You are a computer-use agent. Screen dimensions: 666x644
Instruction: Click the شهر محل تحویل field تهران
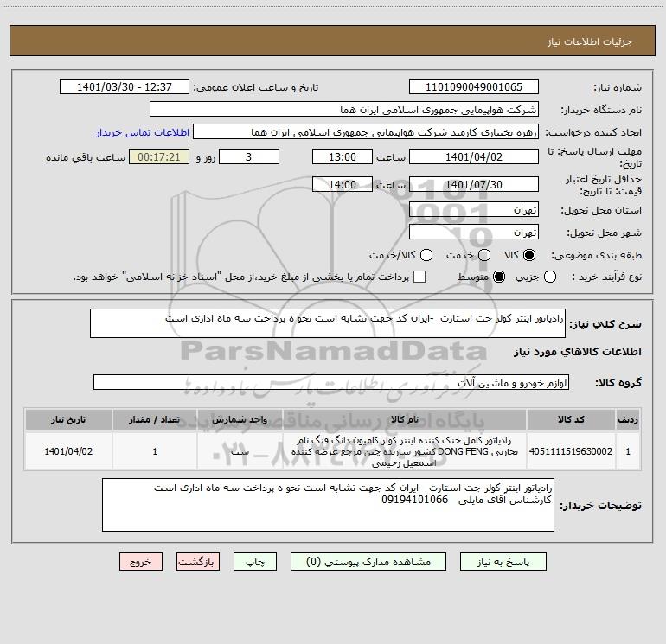[x=474, y=233]
